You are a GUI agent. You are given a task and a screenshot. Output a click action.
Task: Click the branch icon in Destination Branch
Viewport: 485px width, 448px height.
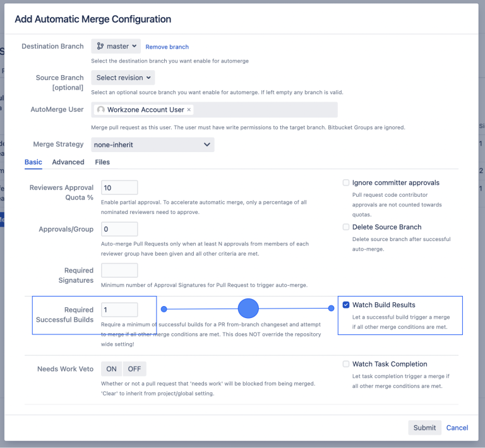(100, 46)
